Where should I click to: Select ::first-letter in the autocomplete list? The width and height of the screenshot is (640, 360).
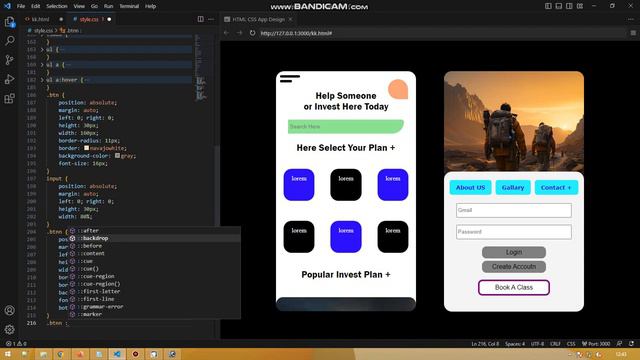point(154,291)
